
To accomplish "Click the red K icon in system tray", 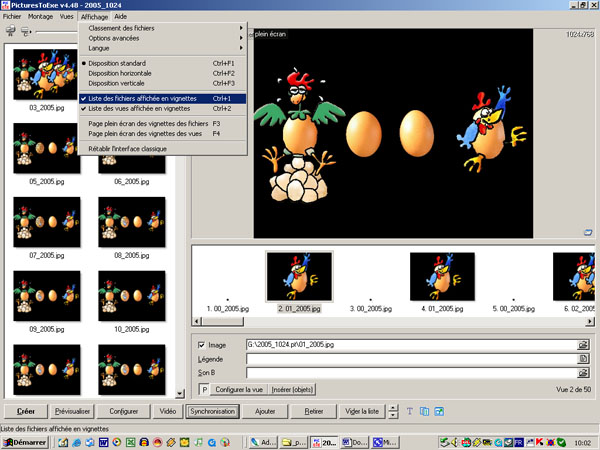I will pyautogui.click(x=540, y=442).
